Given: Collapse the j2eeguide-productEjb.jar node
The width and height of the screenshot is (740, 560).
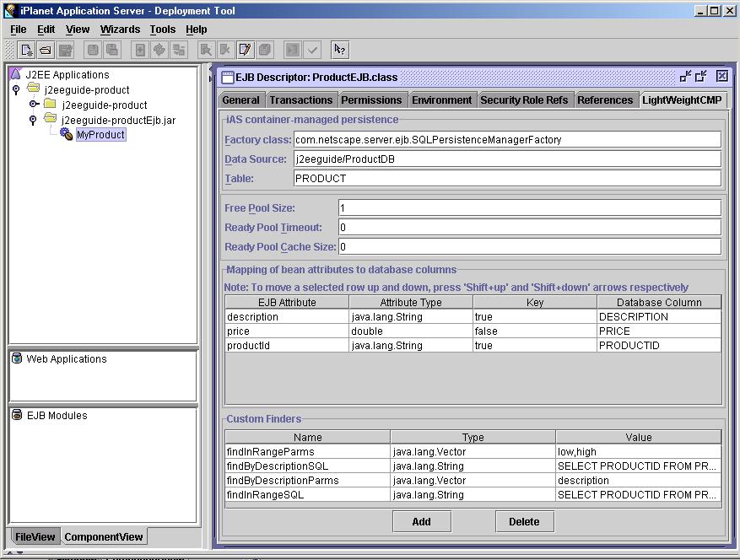Looking at the screenshot, I should [33, 120].
